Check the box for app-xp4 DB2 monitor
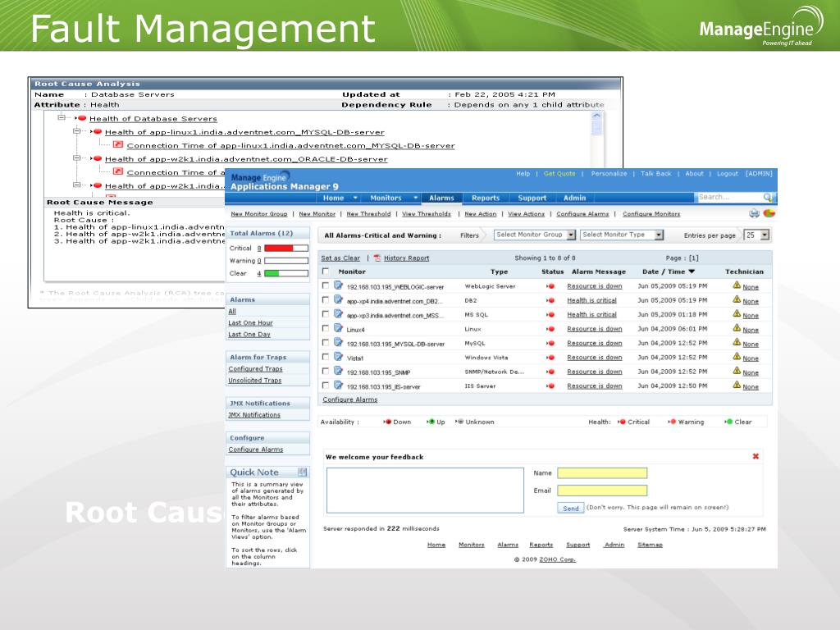 (x=325, y=300)
